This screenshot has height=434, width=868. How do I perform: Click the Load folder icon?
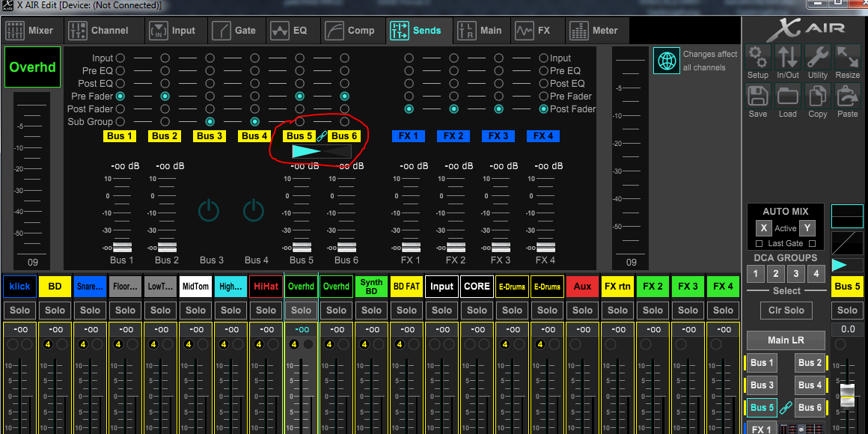(x=787, y=96)
